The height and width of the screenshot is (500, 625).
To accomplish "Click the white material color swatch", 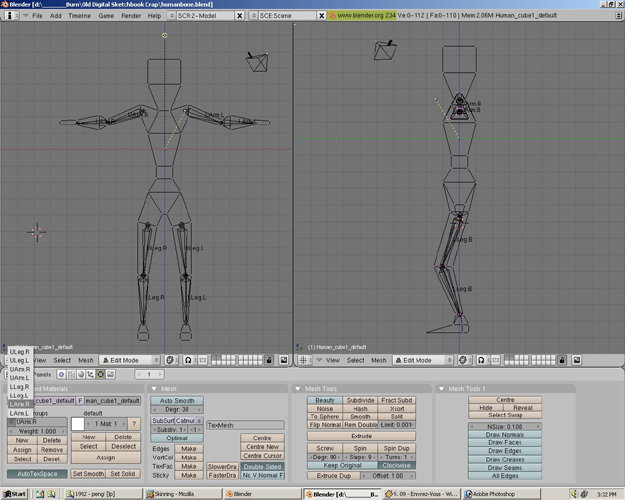I will (x=77, y=423).
